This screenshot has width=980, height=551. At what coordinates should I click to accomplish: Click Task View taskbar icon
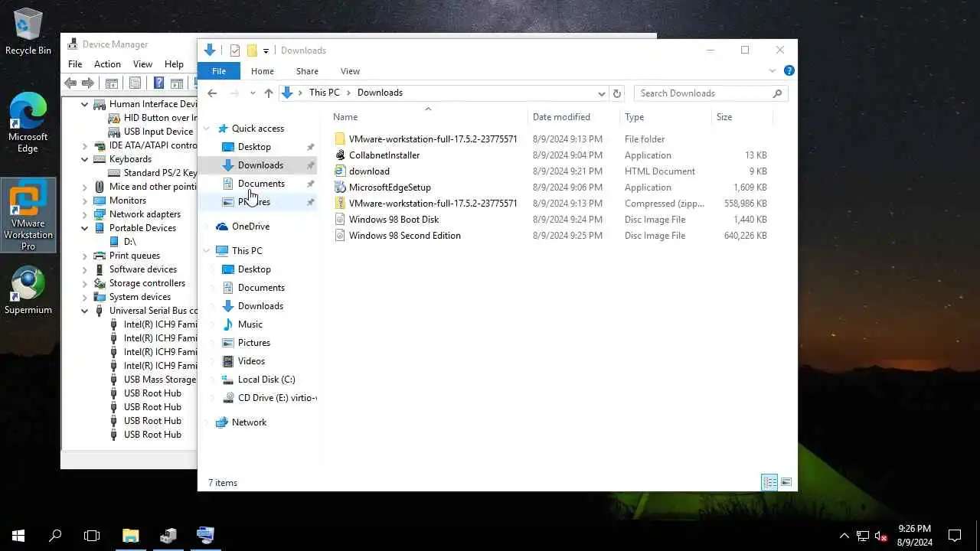[x=92, y=536]
